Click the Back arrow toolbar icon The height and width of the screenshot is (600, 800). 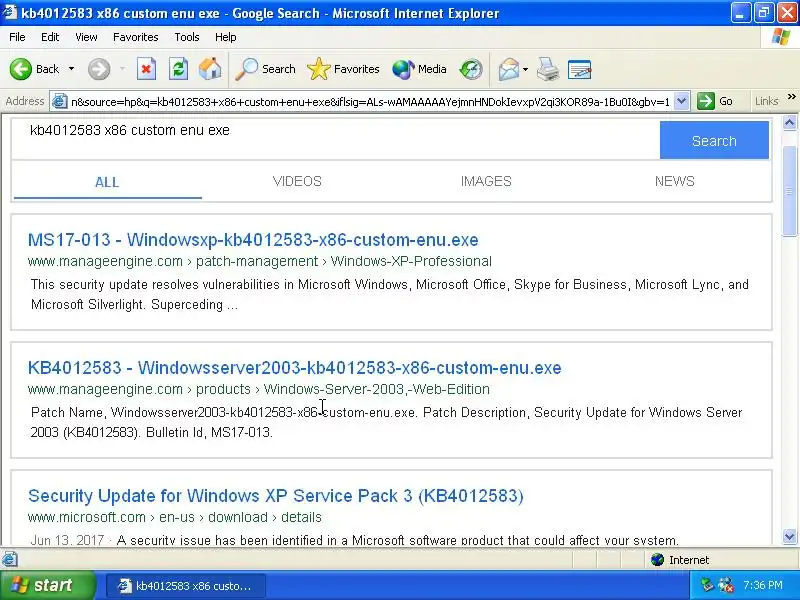(x=21, y=69)
